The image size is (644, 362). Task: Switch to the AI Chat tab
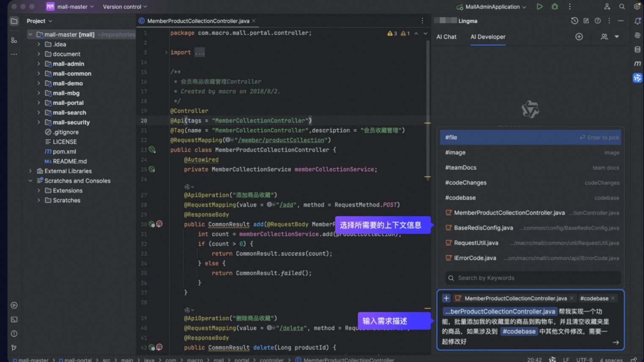point(446,37)
